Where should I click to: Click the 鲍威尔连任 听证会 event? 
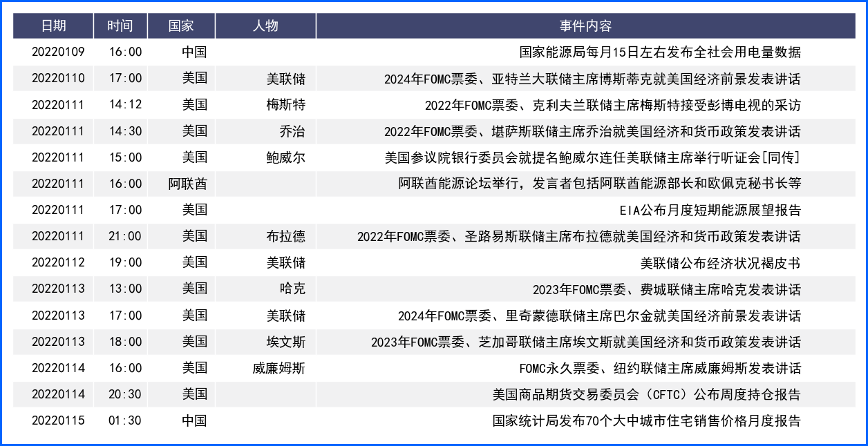click(x=593, y=157)
